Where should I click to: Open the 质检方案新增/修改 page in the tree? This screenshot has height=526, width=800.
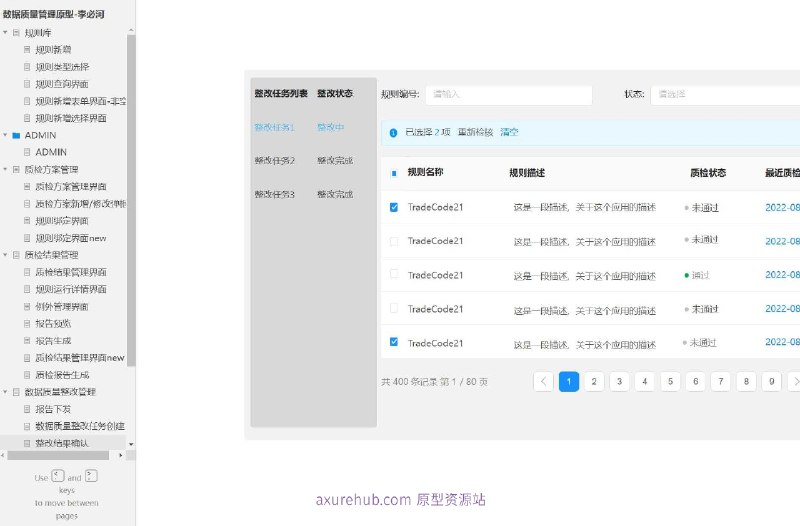(x=80, y=204)
